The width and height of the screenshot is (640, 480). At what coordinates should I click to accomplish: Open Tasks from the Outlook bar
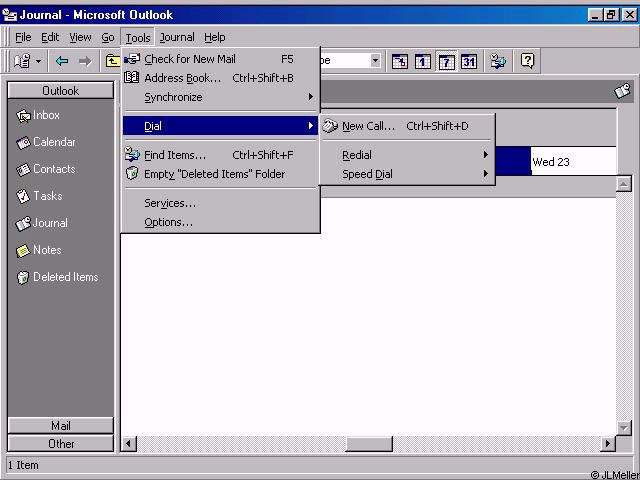[x=39, y=196]
